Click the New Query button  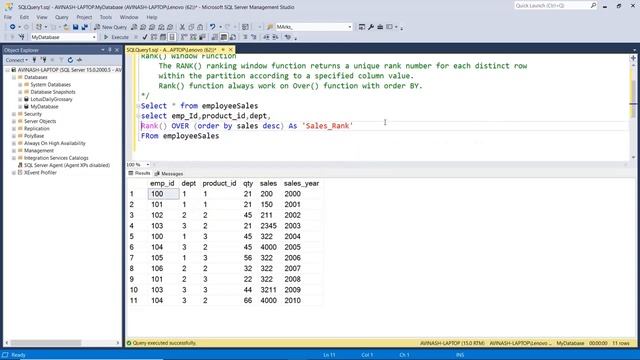(x=110, y=27)
